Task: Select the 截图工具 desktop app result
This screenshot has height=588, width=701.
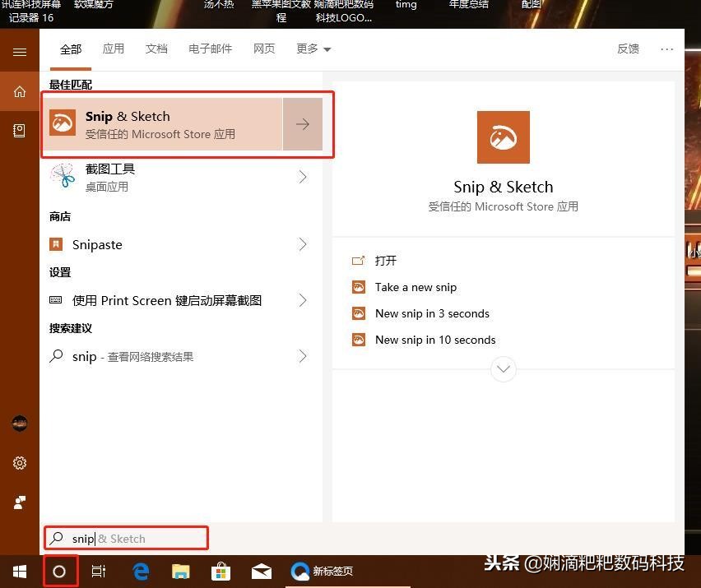Action: click(x=181, y=177)
